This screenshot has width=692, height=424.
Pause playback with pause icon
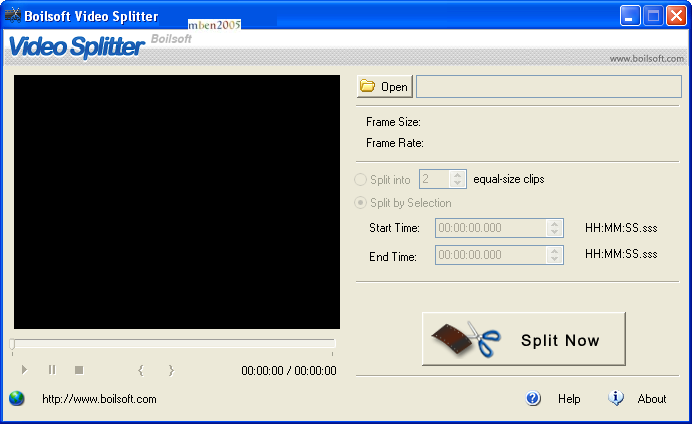click(x=52, y=370)
